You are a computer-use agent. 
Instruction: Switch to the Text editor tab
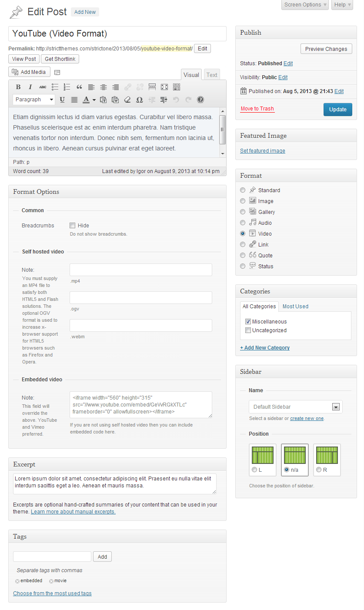pyautogui.click(x=212, y=75)
